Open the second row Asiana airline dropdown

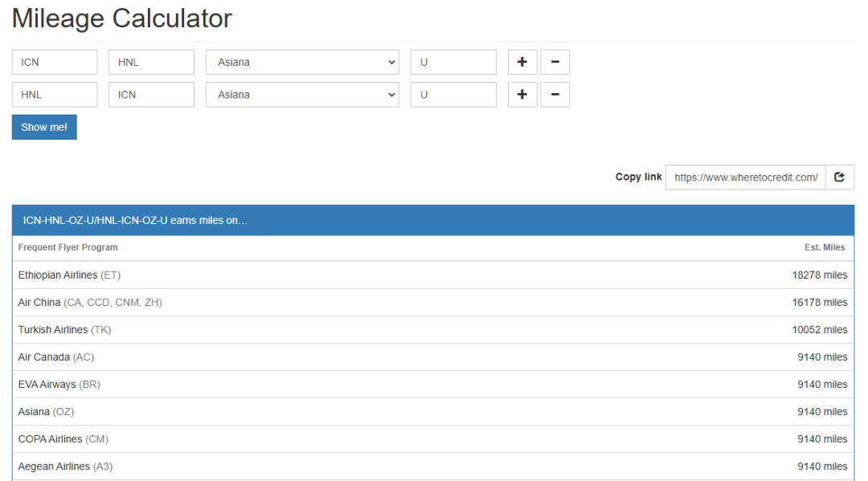click(302, 95)
